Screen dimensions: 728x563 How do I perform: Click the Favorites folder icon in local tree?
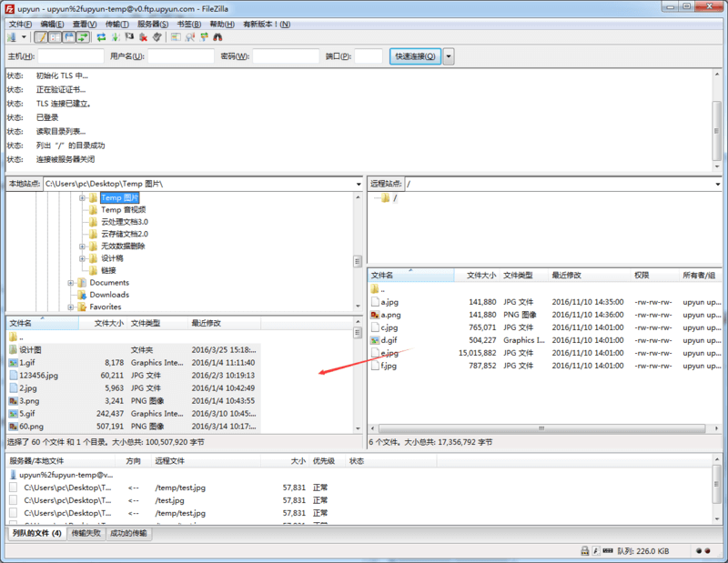pyautogui.click(x=82, y=307)
